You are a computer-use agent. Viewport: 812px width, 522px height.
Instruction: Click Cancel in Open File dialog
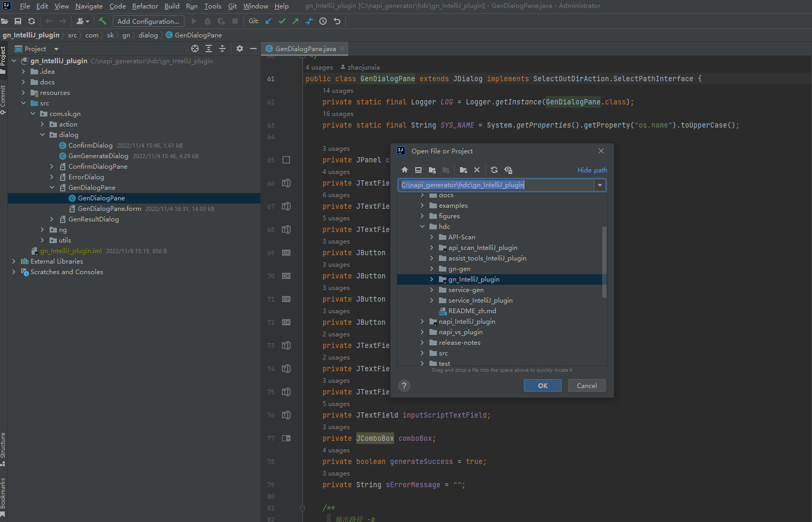[x=587, y=385]
